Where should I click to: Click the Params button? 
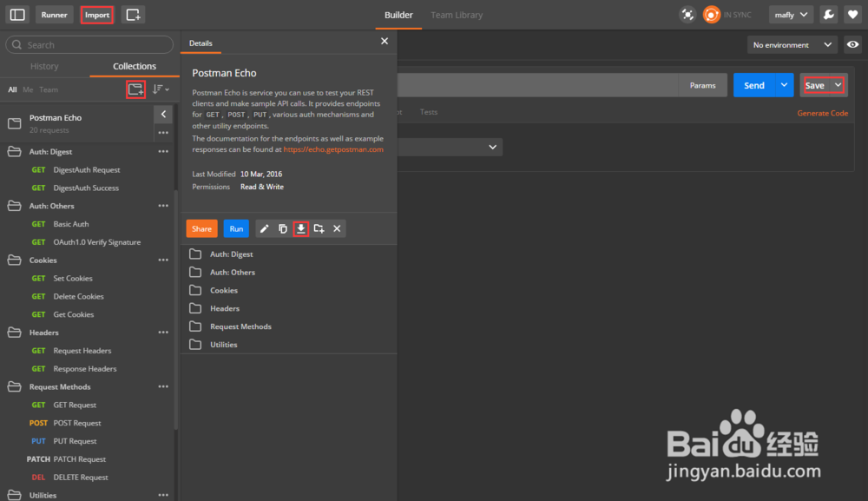tap(702, 85)
